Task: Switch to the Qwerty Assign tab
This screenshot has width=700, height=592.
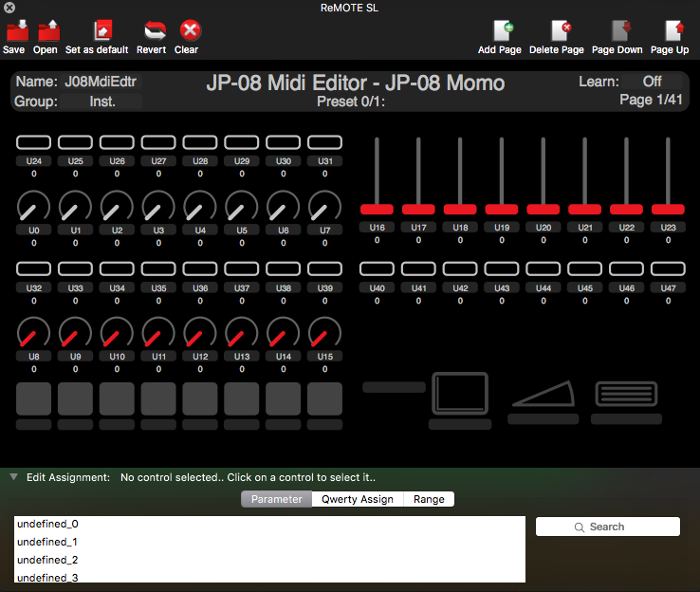Action: [358, 499]
